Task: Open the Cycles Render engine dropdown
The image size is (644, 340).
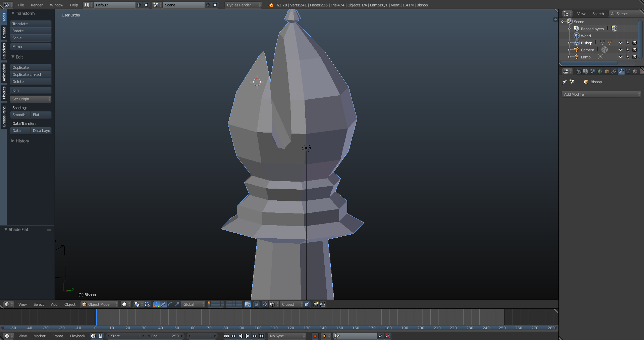Action: tap(243, 5)
